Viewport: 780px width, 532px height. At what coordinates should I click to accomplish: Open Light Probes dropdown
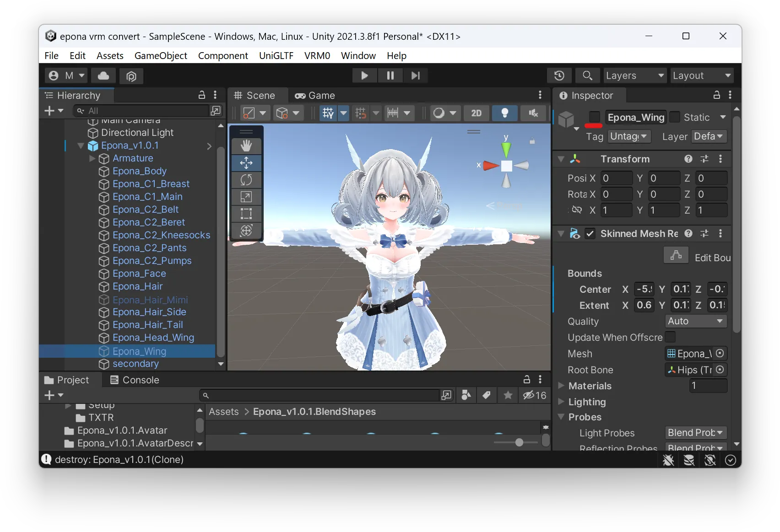pos(695,433)
